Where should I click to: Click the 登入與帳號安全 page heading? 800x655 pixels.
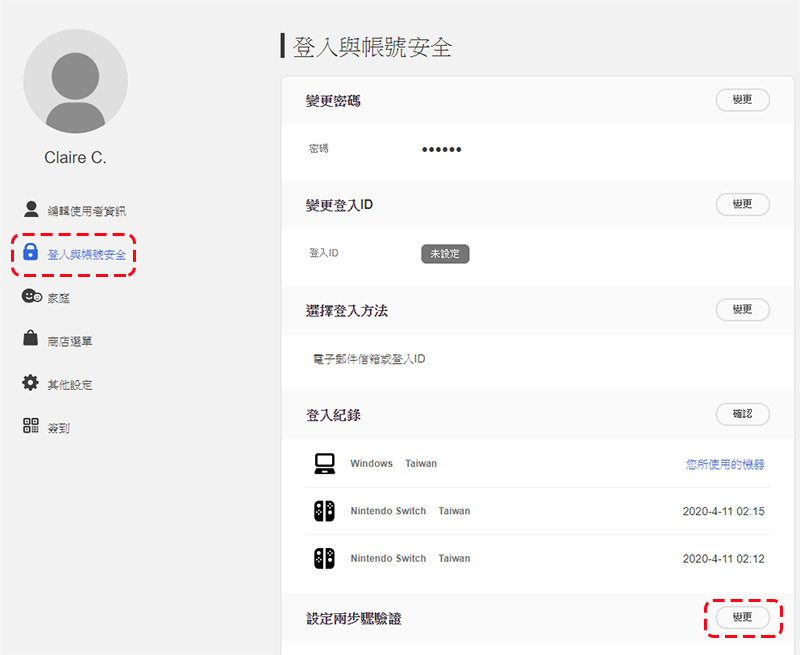372,47
